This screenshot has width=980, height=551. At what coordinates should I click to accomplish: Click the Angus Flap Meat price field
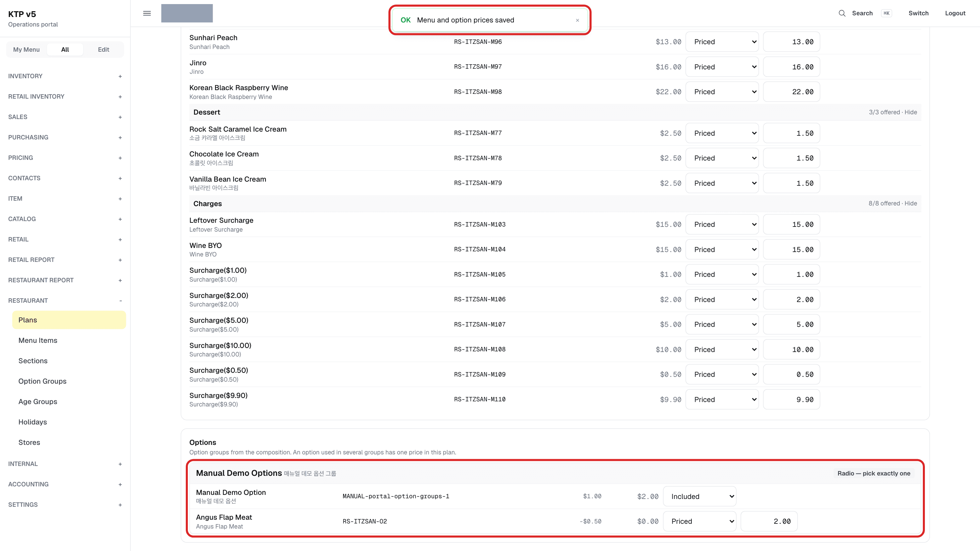coord(769,521)
